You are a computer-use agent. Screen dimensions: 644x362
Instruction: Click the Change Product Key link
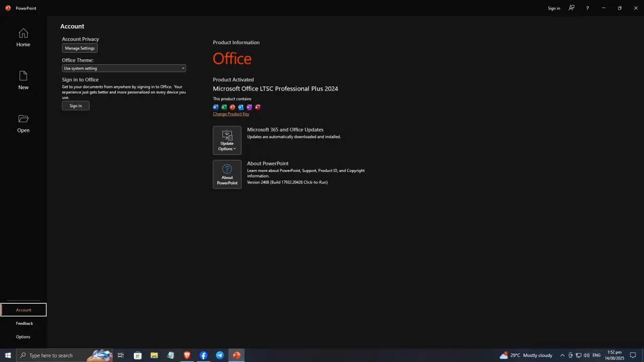231,114
